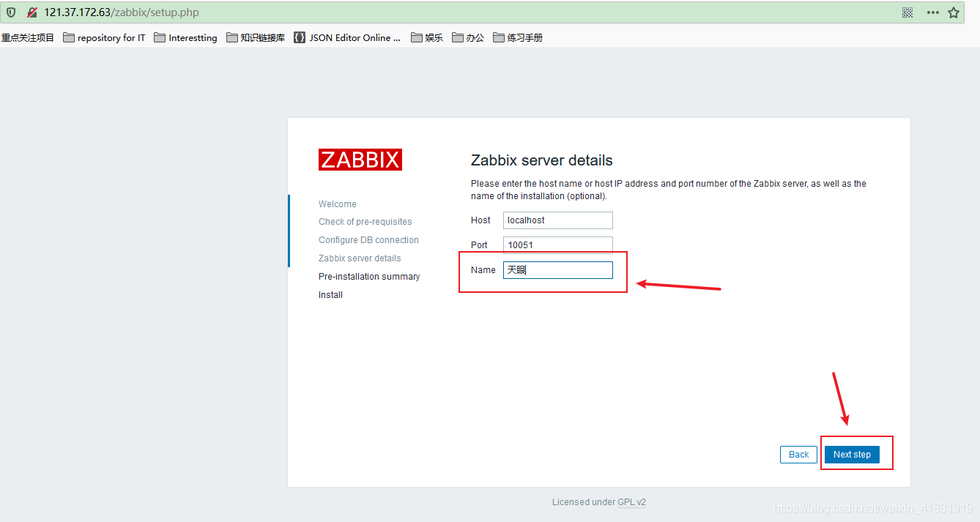Click the Host input field
The height and width of the screenshot is (522, 980).
point(558,220)
